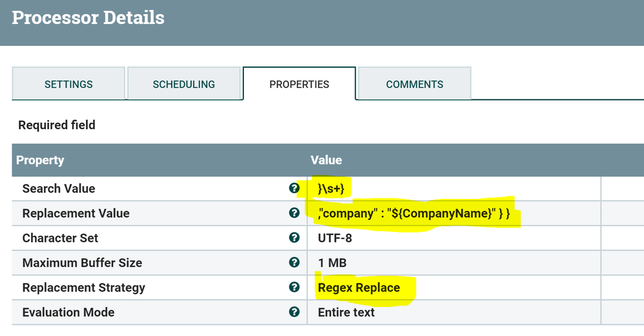The height and width of the screenshot is (336, 644).
Task: Open Entire text evaluation mode dropdown
Action: [x=347, y=312]
